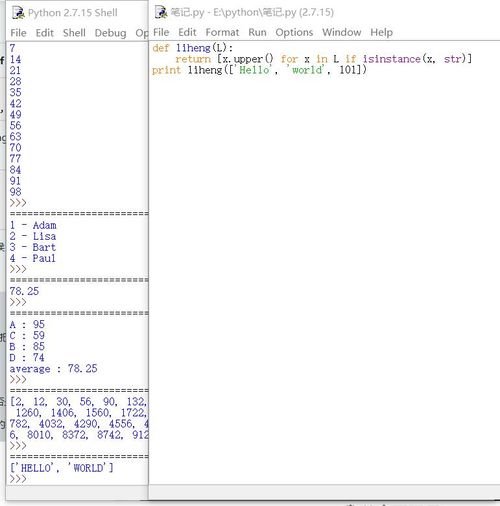This screenshot has width=500, height=506.
Task: Open the Format menu
Action: pyautogui.click(x=222, y=32)
